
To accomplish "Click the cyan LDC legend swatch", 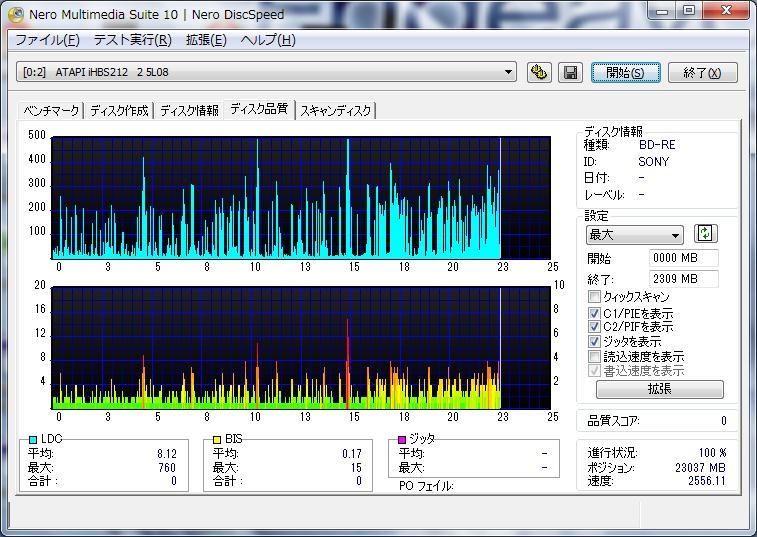I will (x=33, y=439).
